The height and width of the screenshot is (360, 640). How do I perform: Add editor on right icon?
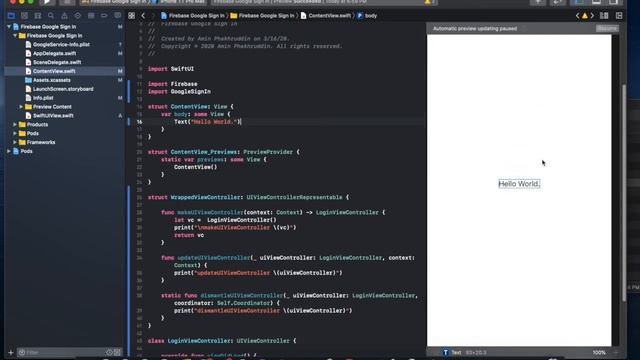pos(619,16)
